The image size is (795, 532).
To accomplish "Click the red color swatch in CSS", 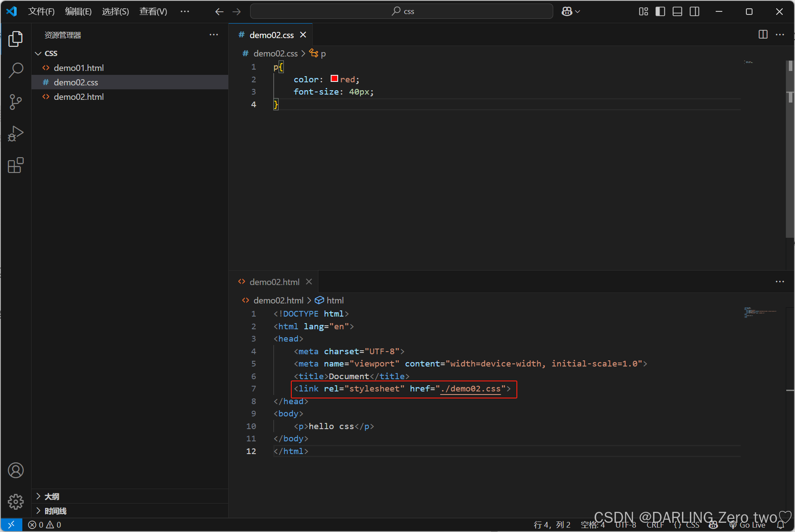I will click(334, 79).
